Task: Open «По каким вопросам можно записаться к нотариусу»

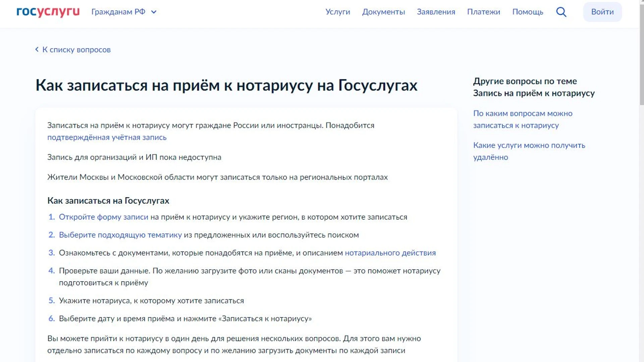Action: tap(523, 119)
